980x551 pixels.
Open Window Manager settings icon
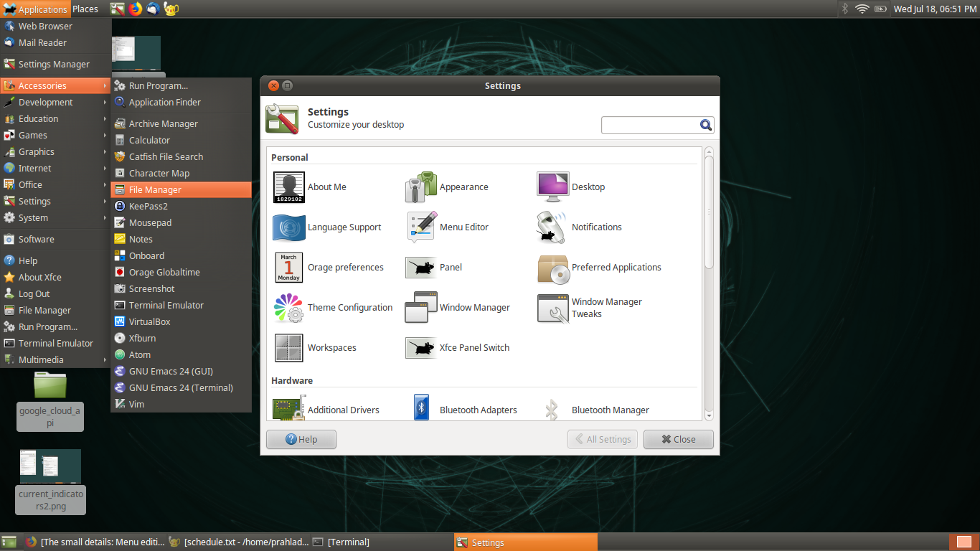pos(421,308)
